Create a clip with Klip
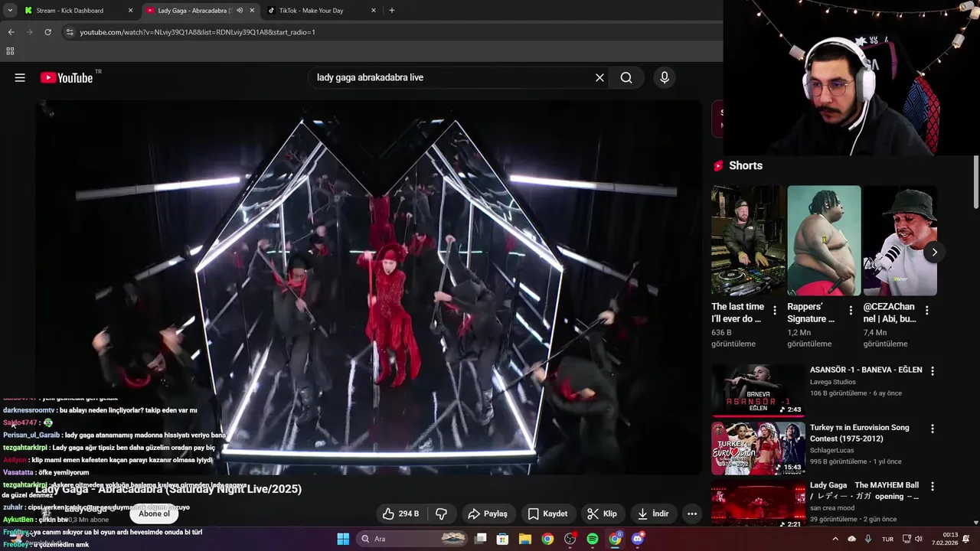The width and height of the screenshot is (980, 551). coord(603,514)
